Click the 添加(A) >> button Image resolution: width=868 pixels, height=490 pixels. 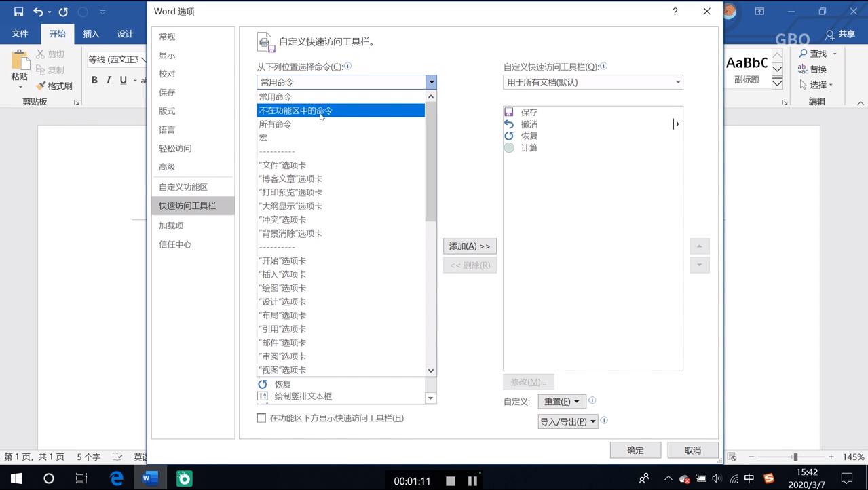coord(470,246)
